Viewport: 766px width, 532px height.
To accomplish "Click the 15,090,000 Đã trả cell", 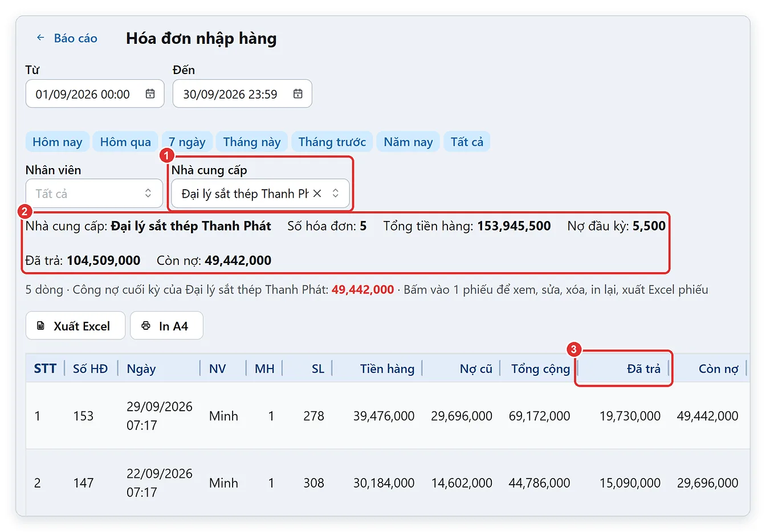I will 630,483.
